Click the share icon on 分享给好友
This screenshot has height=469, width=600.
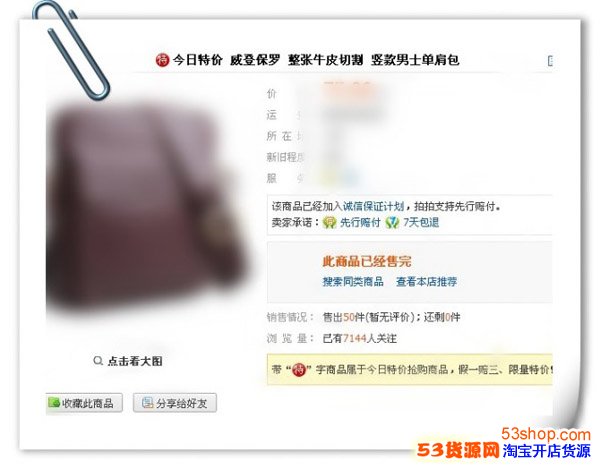pos(147,402)
